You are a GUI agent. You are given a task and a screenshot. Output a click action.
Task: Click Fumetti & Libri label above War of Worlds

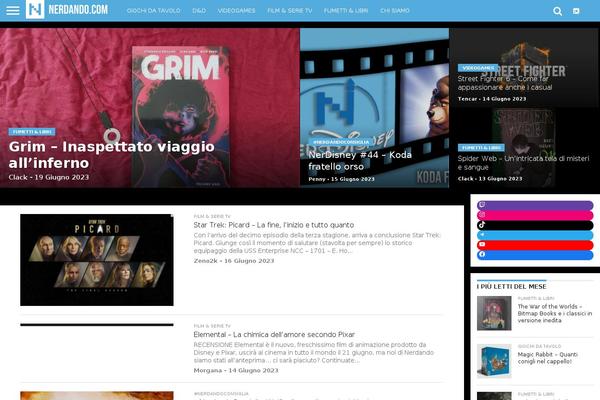coord(536,298)
